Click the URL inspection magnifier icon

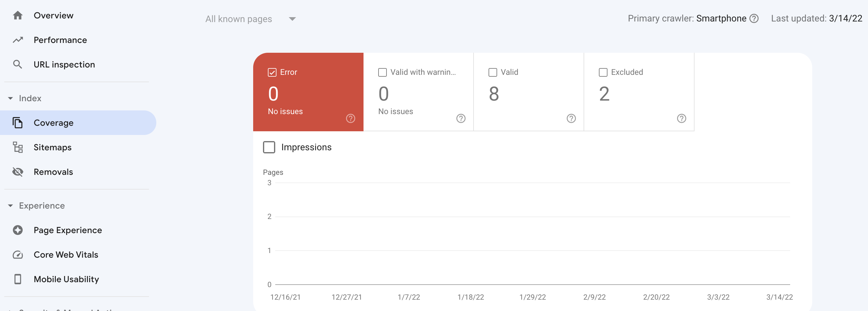(18, 64)
